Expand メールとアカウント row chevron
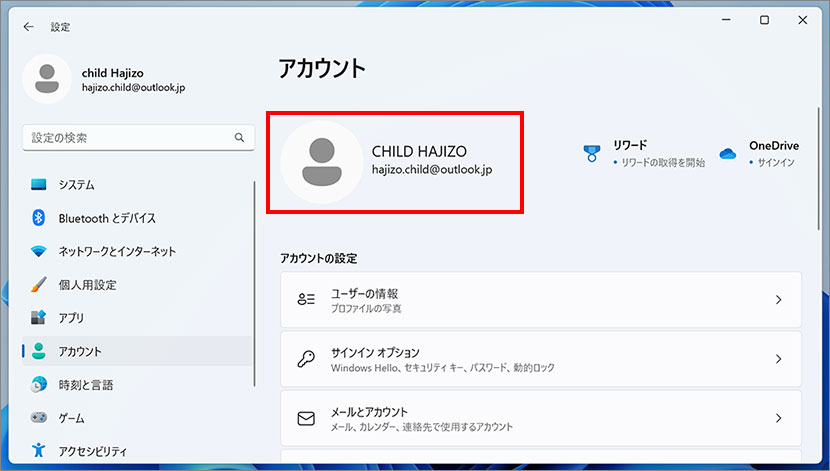Viewport: 830px width, 471px height. tap(779, 419)
